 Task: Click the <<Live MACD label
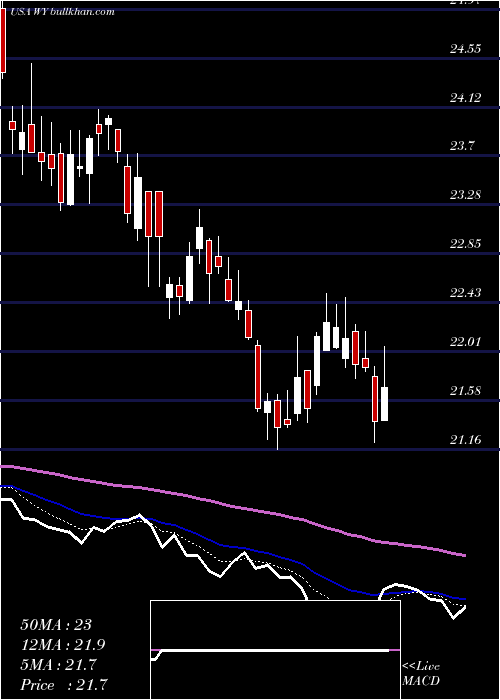[421, 674]
